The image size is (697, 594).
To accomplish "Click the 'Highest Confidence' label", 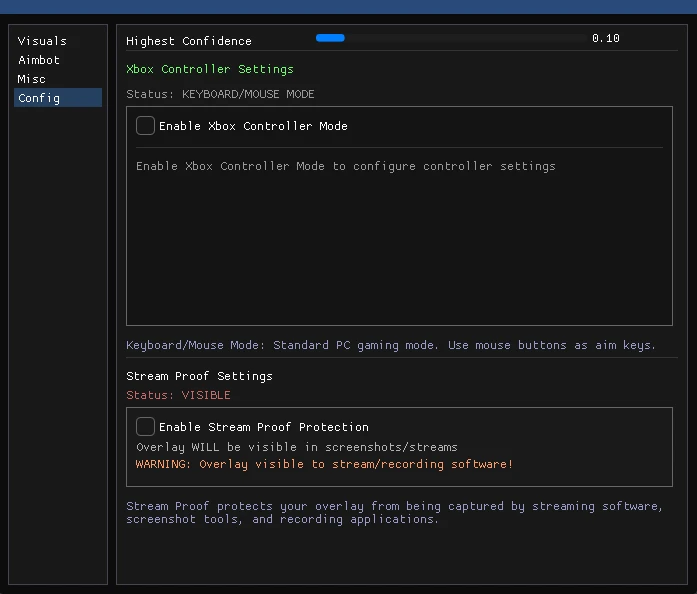I will pyautogui.click(x=189, y=41).
